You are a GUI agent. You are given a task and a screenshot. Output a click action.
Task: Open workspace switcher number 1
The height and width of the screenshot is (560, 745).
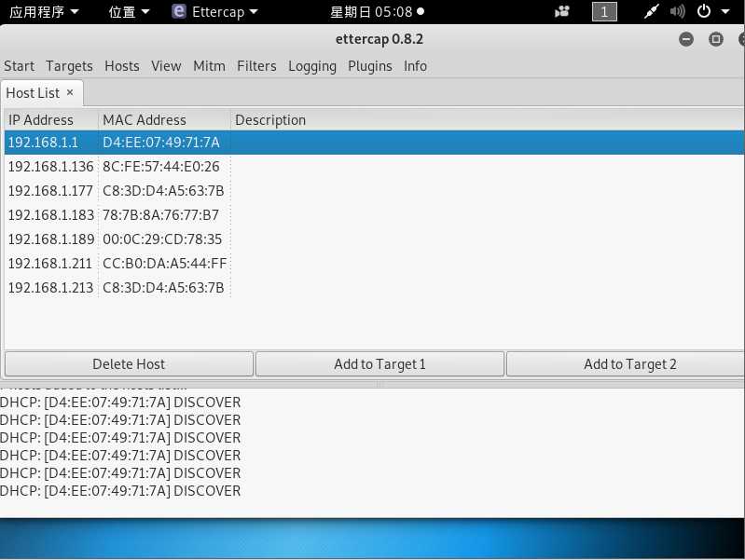[604, 11]
